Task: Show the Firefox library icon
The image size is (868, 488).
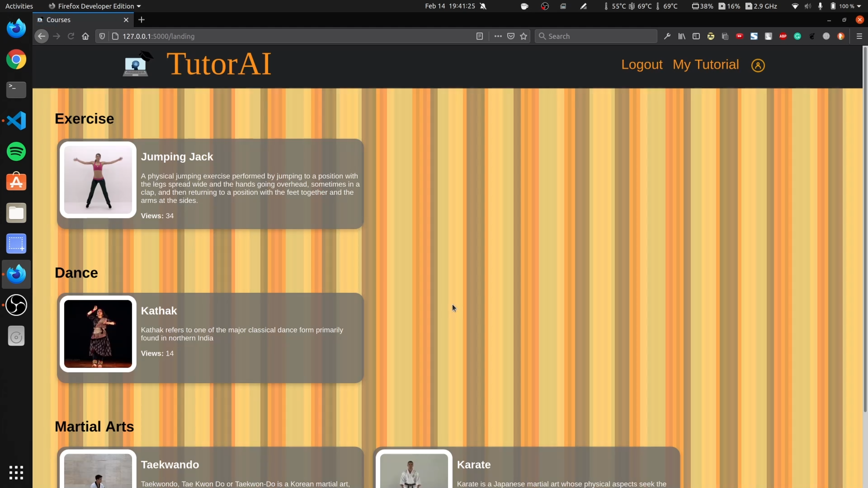Action: [x=682, y=36]
